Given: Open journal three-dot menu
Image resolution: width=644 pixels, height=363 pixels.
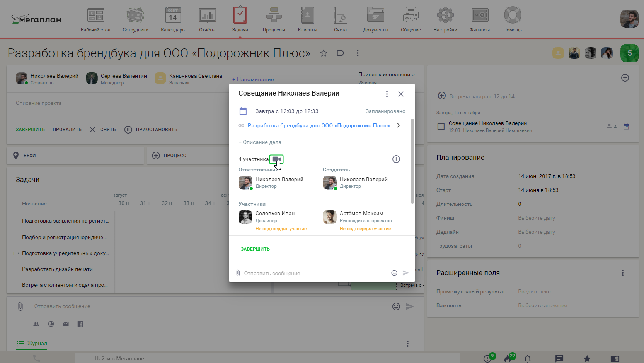Looking at the screenshot, I should pos(407,344).
